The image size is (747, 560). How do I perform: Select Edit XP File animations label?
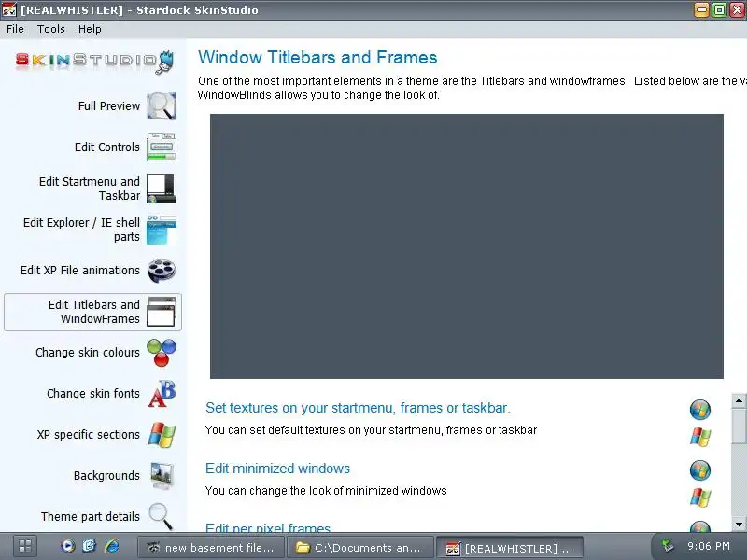(80, 270)
